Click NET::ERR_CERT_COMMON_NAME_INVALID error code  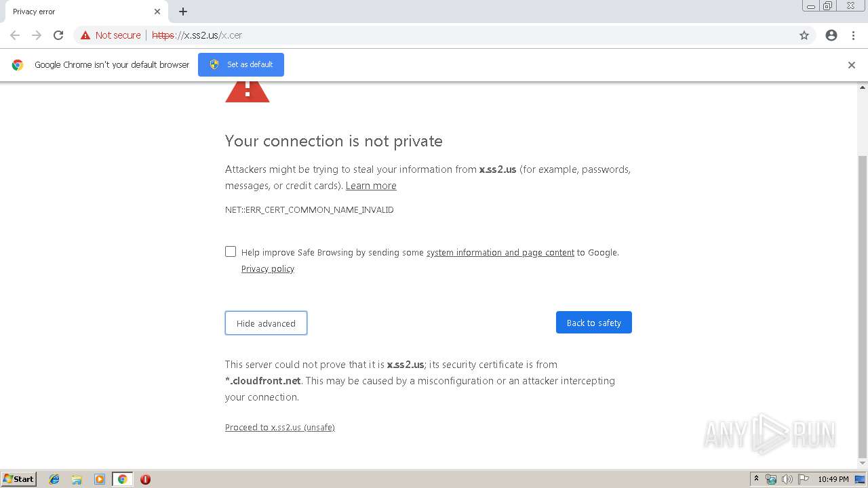[x=309, y=209]
